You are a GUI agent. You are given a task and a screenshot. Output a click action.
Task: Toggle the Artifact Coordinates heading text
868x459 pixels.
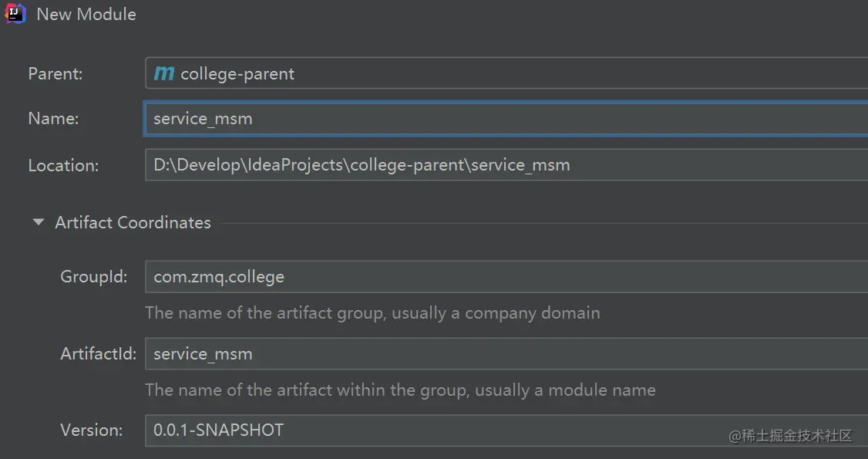click(x=133, y=223)
